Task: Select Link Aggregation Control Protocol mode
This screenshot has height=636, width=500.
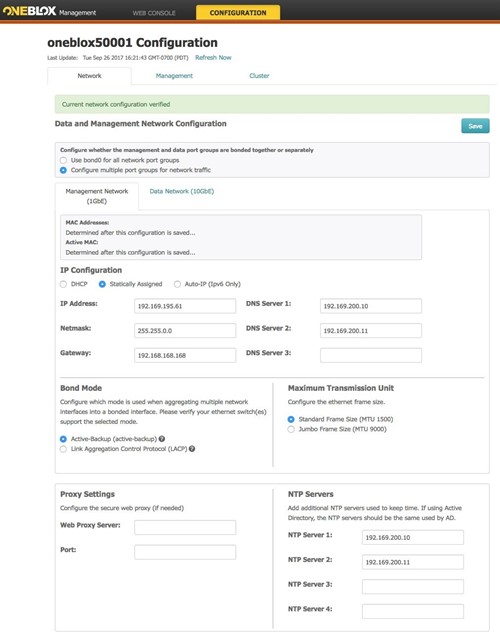Action: (63, 449)
